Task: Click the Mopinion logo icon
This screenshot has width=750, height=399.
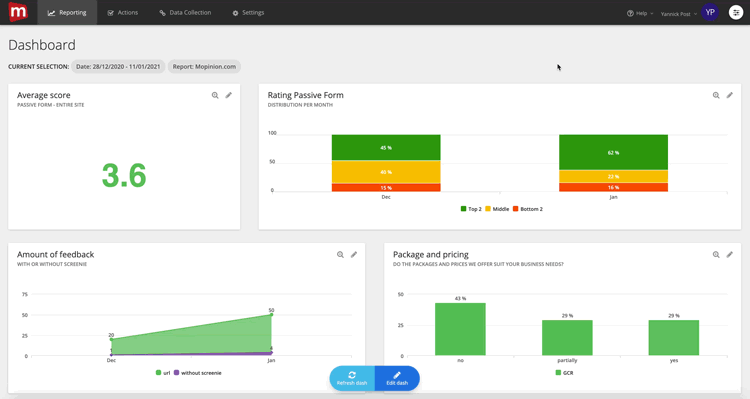Action: pyautogui.click(x=18, y=12)
